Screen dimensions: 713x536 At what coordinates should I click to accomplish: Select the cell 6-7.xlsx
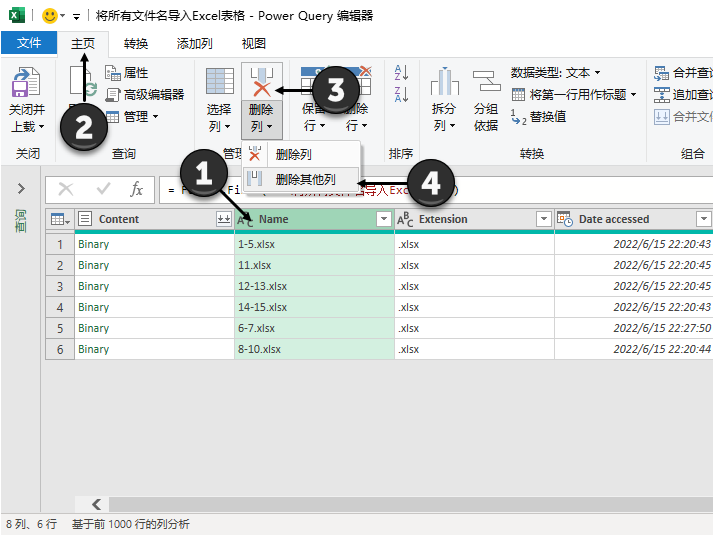[x=314, y=328]
